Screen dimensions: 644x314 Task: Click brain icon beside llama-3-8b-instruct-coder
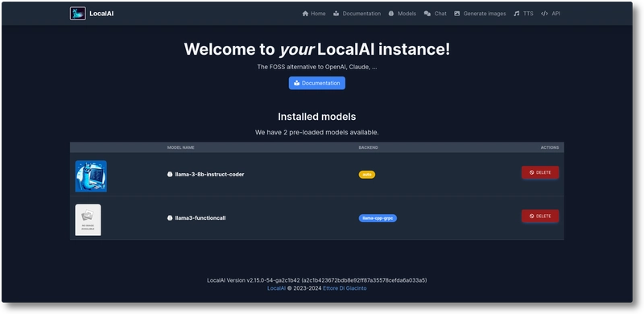tap(170, 174)
